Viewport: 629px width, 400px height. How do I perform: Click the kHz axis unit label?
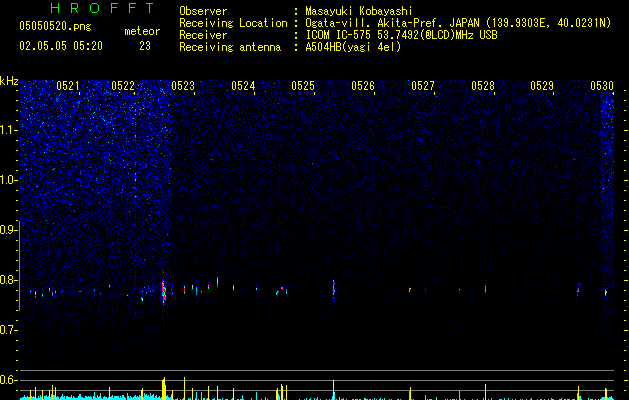(9, 81)
